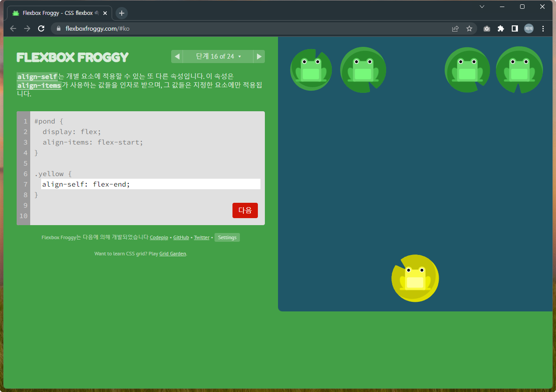
Task: Select the Flexbox Froggy browser tab
Action: tap(60, 13)
